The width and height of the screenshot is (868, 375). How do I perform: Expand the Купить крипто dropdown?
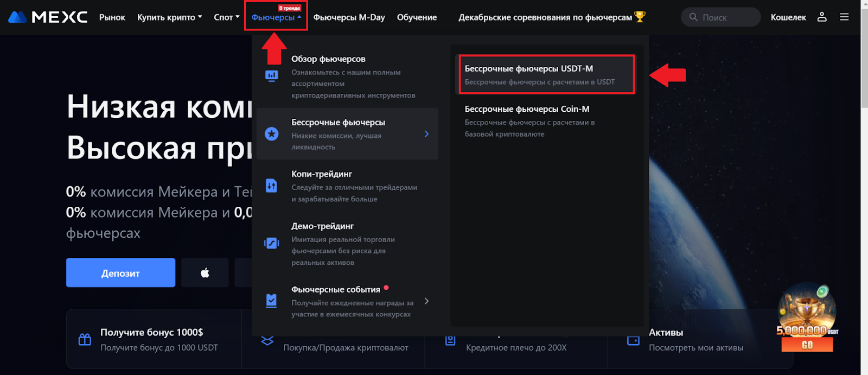(x=169, y=17)
